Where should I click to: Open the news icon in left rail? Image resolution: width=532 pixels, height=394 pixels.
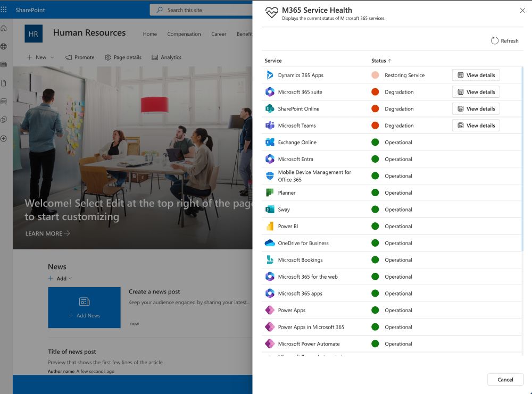pyautogui.click(x=4, y=64)
